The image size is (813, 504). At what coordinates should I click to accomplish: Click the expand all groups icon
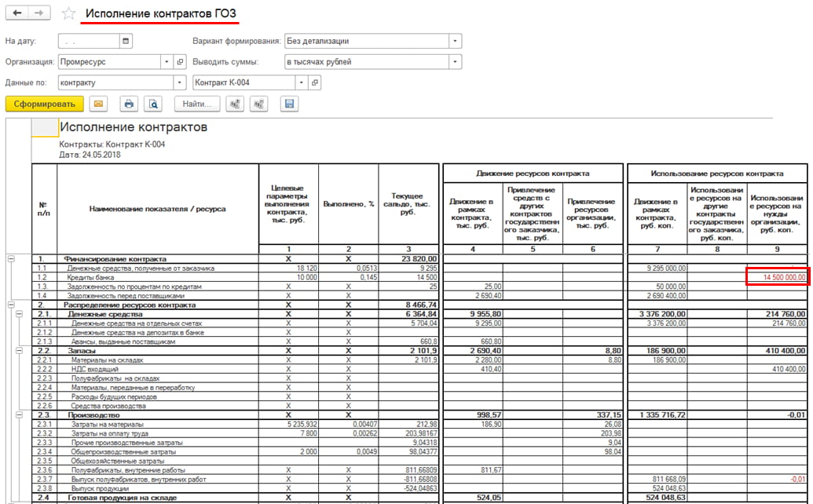[235, 104]
